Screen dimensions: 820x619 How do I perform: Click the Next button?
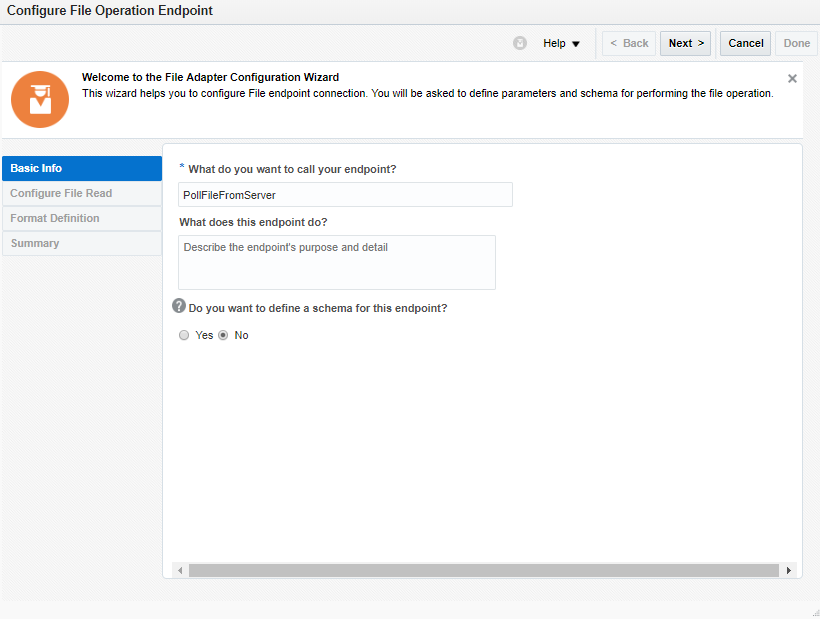[x=686, y=44]
